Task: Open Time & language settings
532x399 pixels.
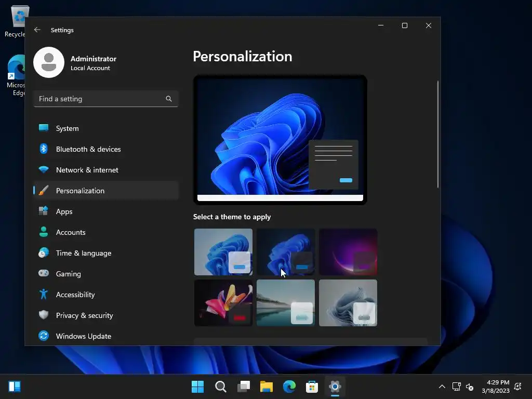Action: 106,253
